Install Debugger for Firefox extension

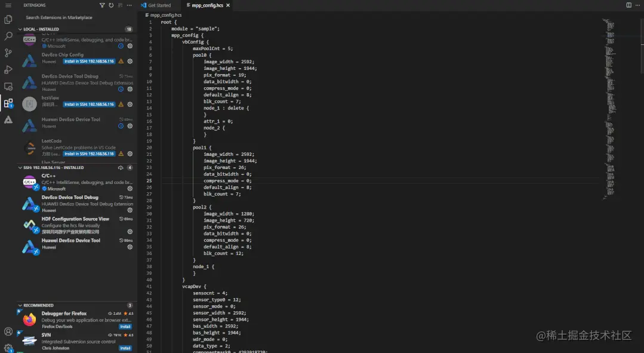click(125, 327)
